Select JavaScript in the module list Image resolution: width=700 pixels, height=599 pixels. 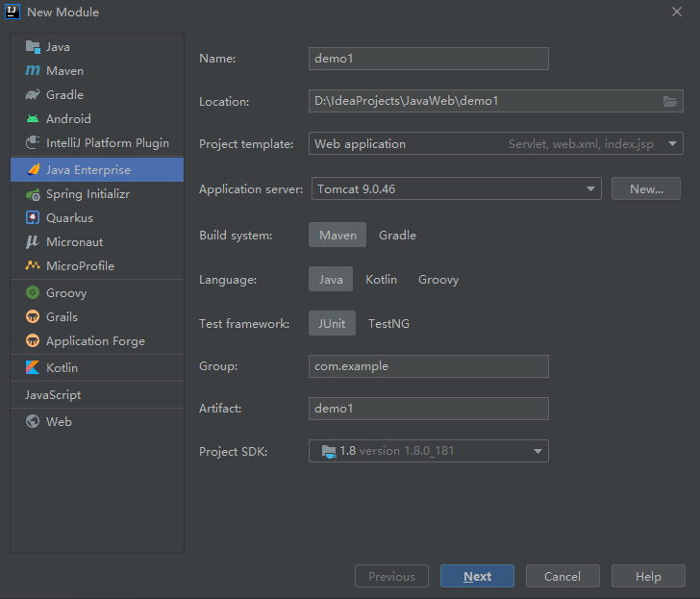pos(97,394)
